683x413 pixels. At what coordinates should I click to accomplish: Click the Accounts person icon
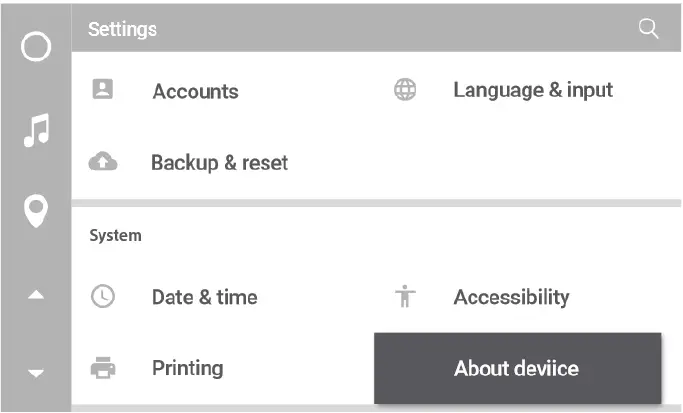coord(102,90)
